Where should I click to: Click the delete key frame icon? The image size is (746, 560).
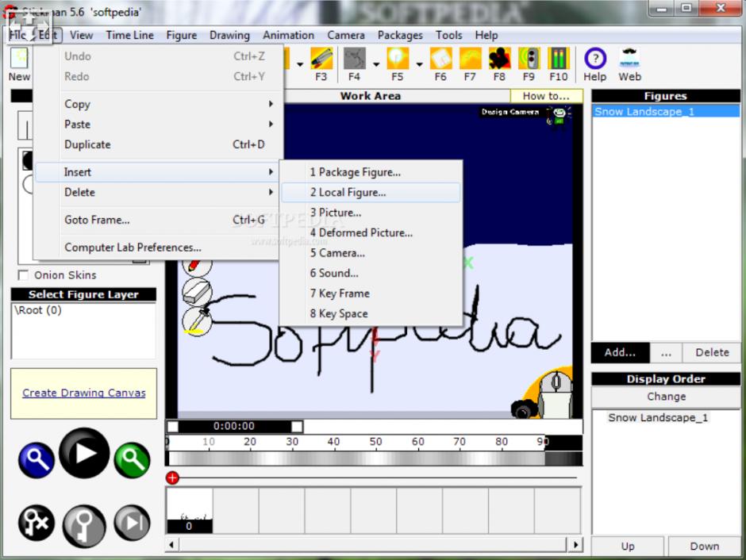pyautogui.click(x=37, y=523)
